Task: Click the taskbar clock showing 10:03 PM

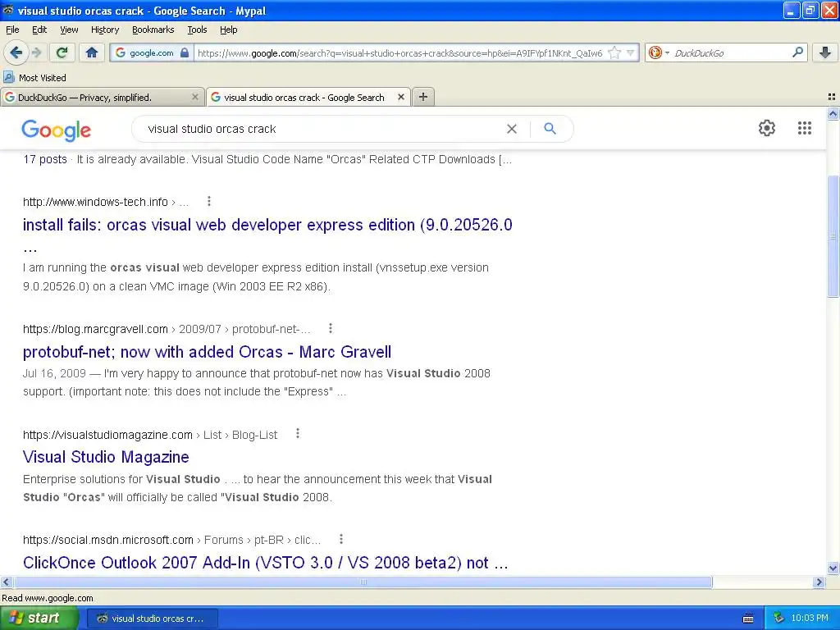Action: pos(809,619)
